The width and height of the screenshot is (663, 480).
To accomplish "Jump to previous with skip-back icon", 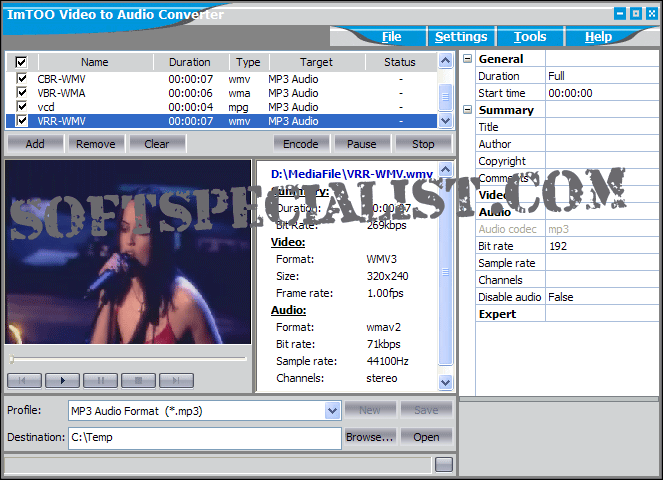I will 24,380.
